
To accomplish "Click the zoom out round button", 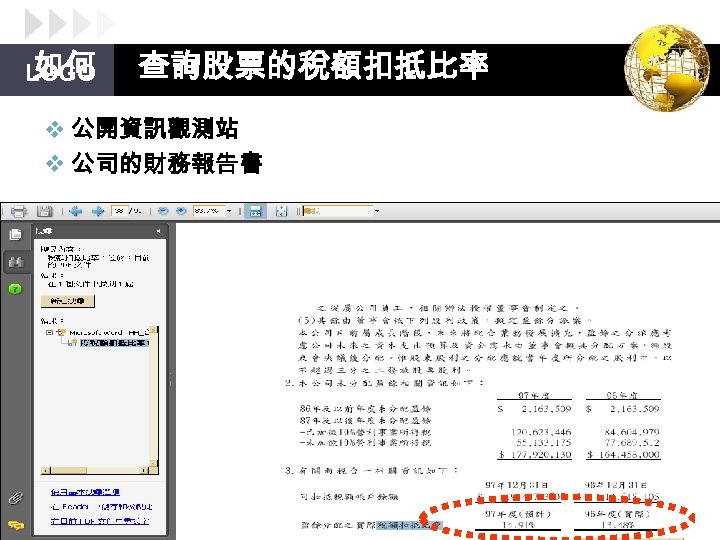I will [163, 211].
